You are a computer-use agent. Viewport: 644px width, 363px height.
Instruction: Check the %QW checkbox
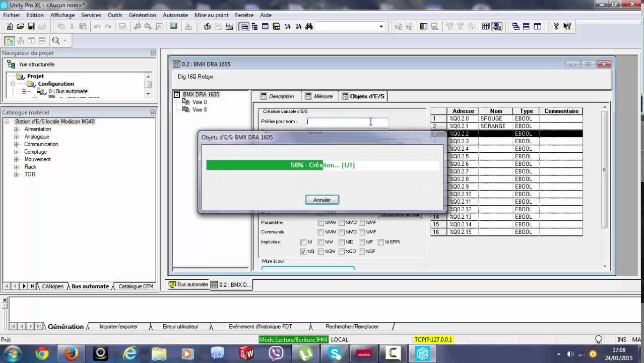coord(320,251)
